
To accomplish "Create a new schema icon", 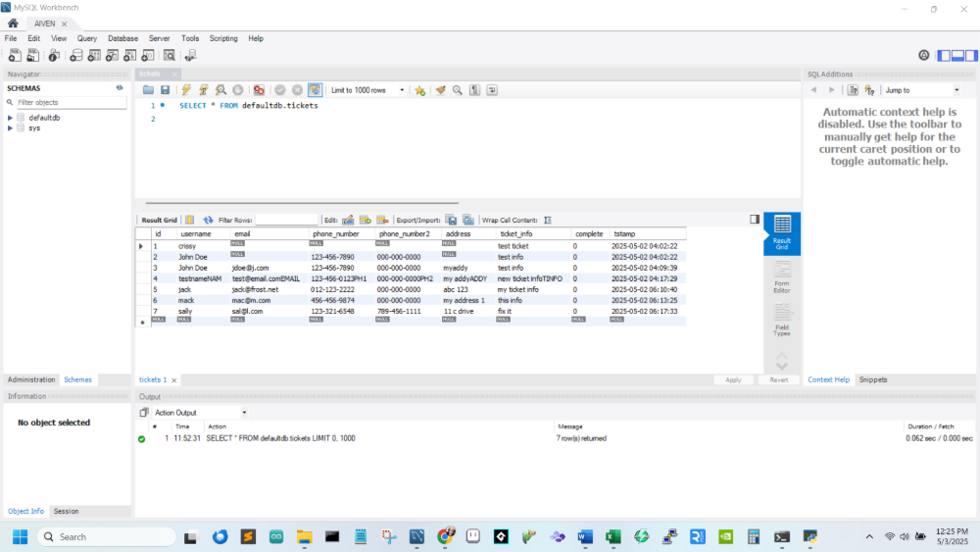I will 75,56.
